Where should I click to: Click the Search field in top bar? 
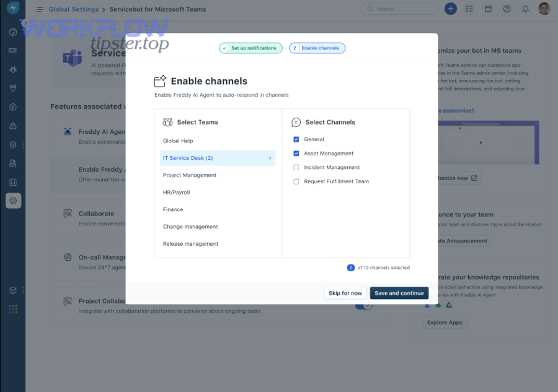[x=399, y=9]
